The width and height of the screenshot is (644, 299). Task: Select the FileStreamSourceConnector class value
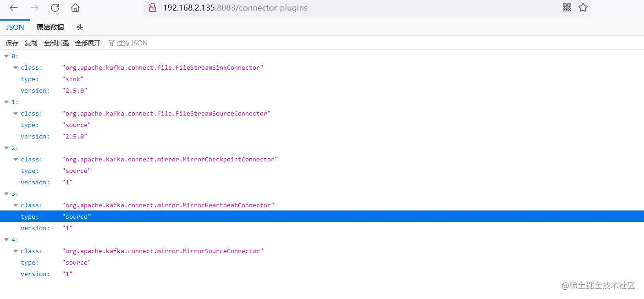[166, 113]
